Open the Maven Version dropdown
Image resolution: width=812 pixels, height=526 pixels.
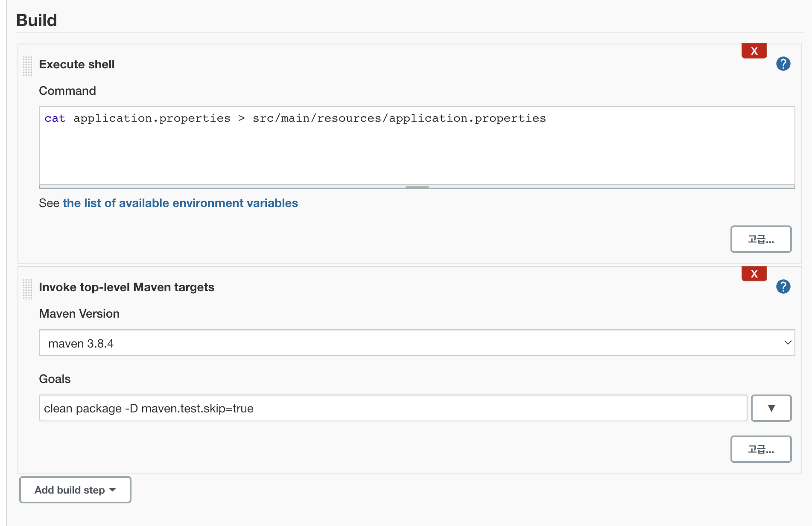[416, 343]
